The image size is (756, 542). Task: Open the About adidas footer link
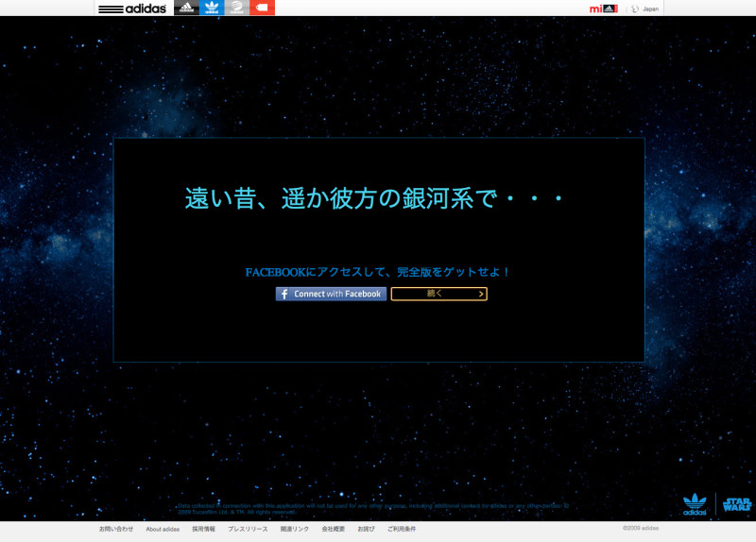click(163, 529)
